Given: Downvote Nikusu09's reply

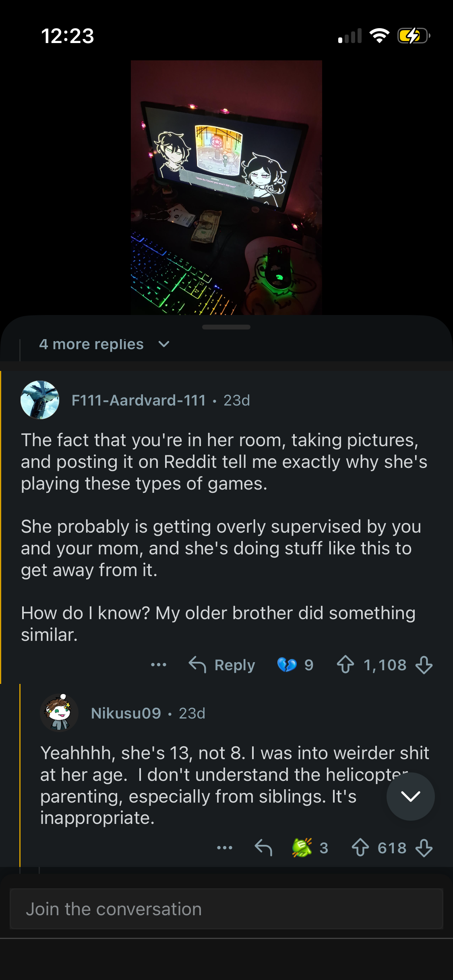Looking at the screenshot, I should 424,848.
